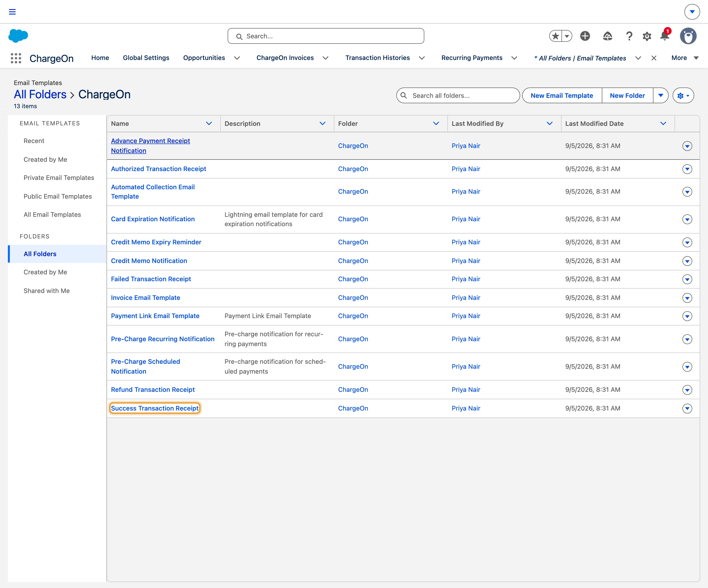
Task: Open the Description column menu chevron
Action: [x=322, y=123]
